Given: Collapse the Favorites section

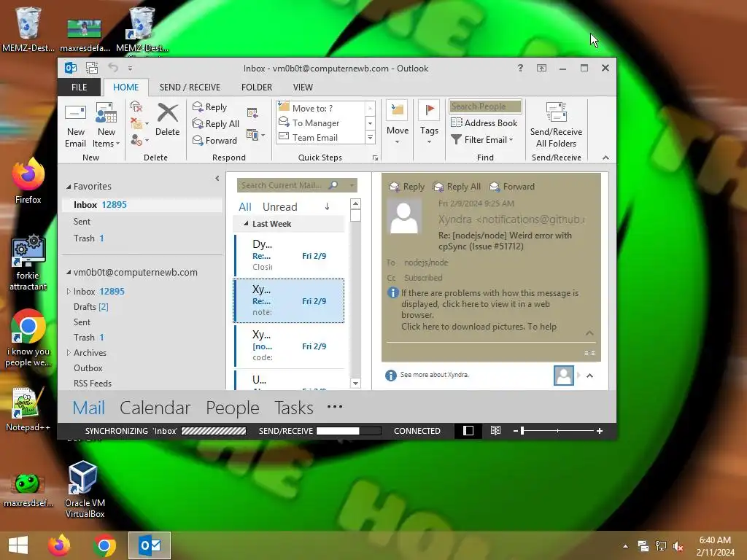Looking at the screenshot, I should 68,187.
